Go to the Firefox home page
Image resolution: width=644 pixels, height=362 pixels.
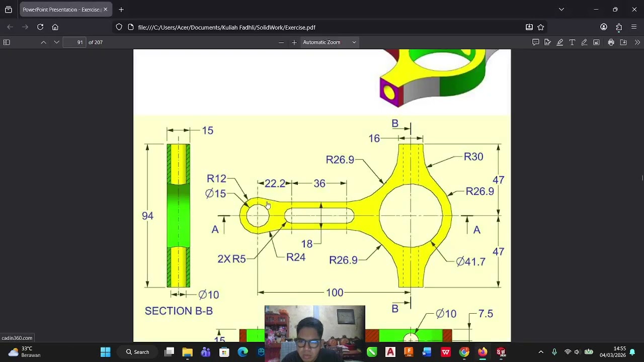click(55, 27)
